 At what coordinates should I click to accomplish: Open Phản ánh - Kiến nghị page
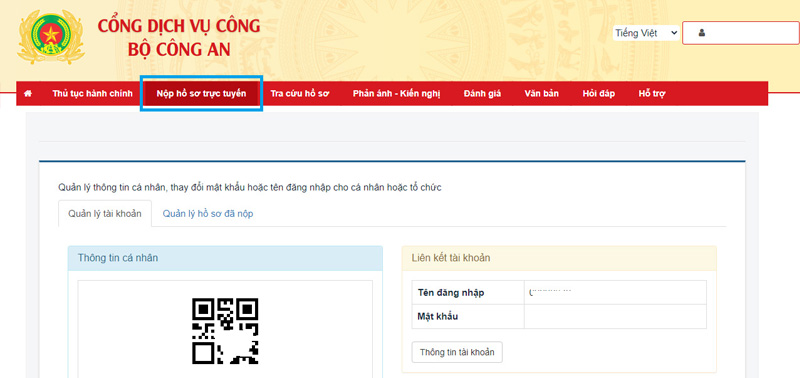[x=396, y=93]
